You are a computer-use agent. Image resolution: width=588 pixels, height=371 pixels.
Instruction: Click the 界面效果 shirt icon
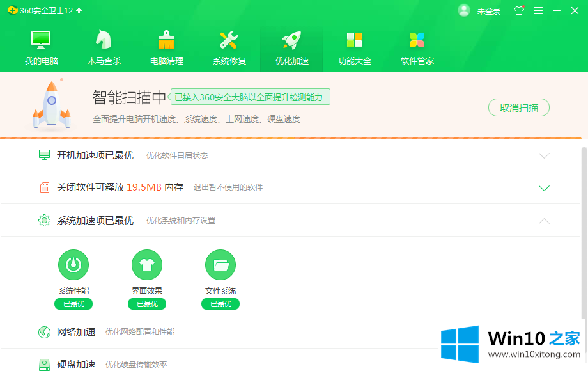[x=147, y=265]
